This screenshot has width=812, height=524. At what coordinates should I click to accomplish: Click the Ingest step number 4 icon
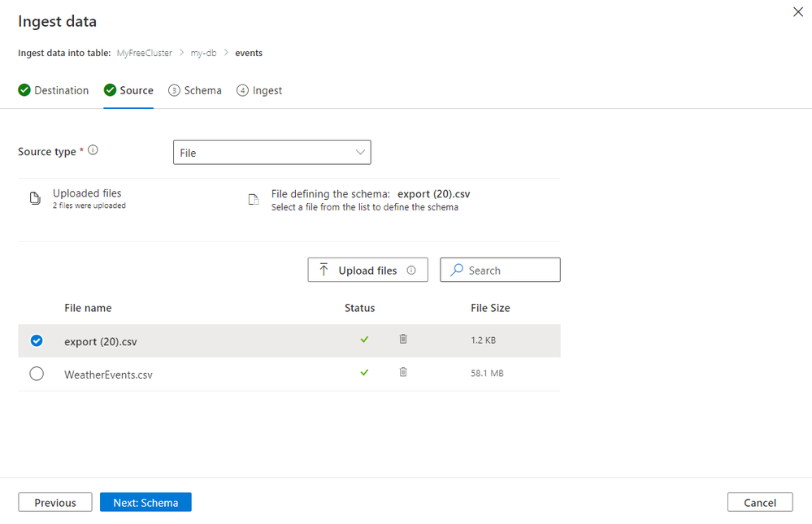click(242, 91)
